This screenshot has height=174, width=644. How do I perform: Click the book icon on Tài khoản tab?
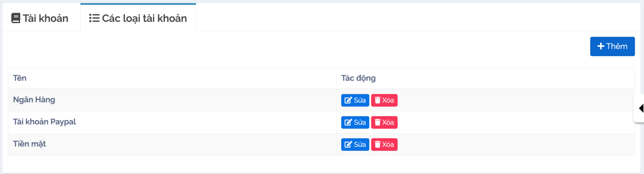(16, 18)
